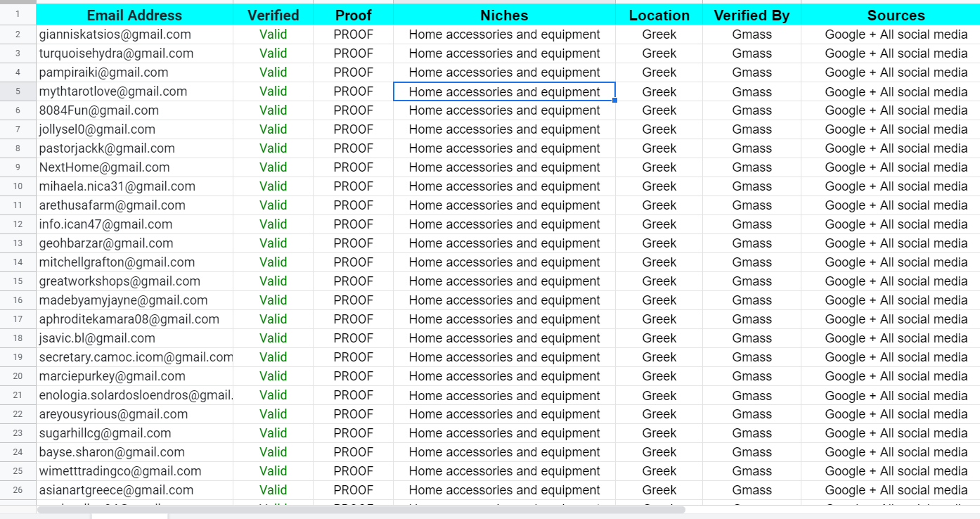980x519 pixels.
Task: Select the Location header cell
Action: click(659, 15)
